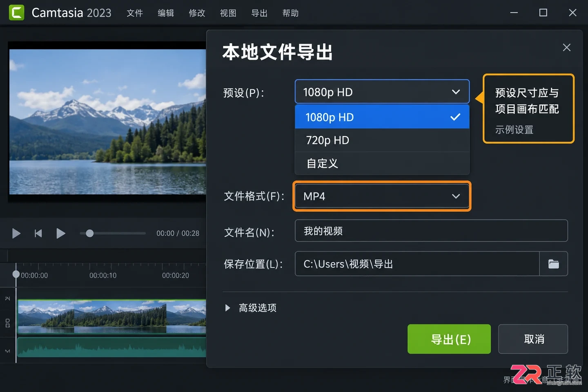Click the 00:00:20 mark on timeline ruler
The width and height of the screenshot is (588, 392).
click(176, 276)
